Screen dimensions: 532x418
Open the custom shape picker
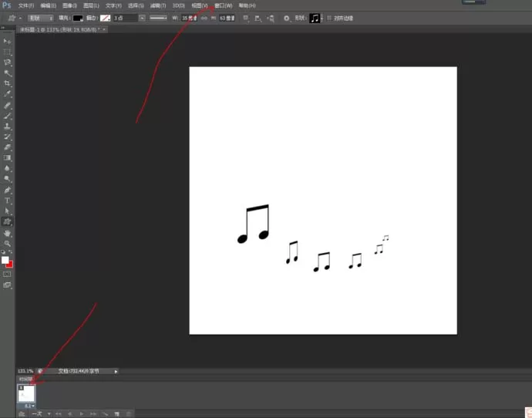316,19
